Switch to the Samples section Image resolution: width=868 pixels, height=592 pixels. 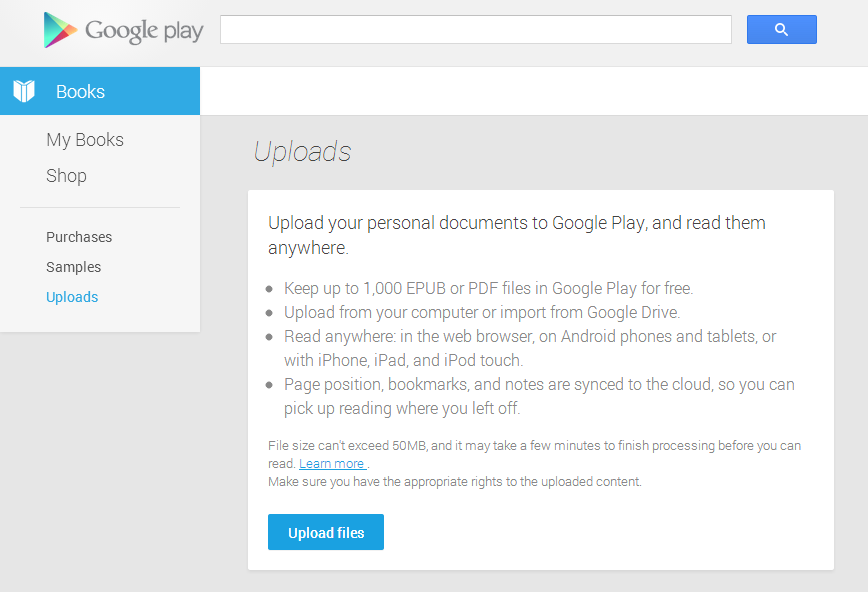pos(73,267)
